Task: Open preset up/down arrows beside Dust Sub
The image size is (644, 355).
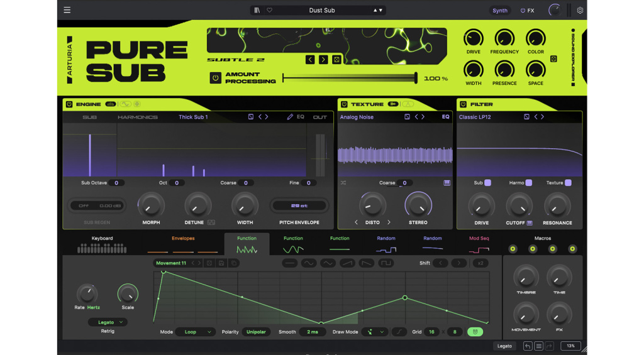Action: [378, 10]
